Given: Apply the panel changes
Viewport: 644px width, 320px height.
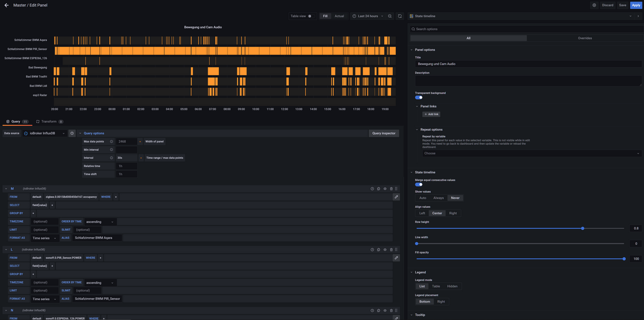Looking at the screenshot, I should [x=636, y=5].
